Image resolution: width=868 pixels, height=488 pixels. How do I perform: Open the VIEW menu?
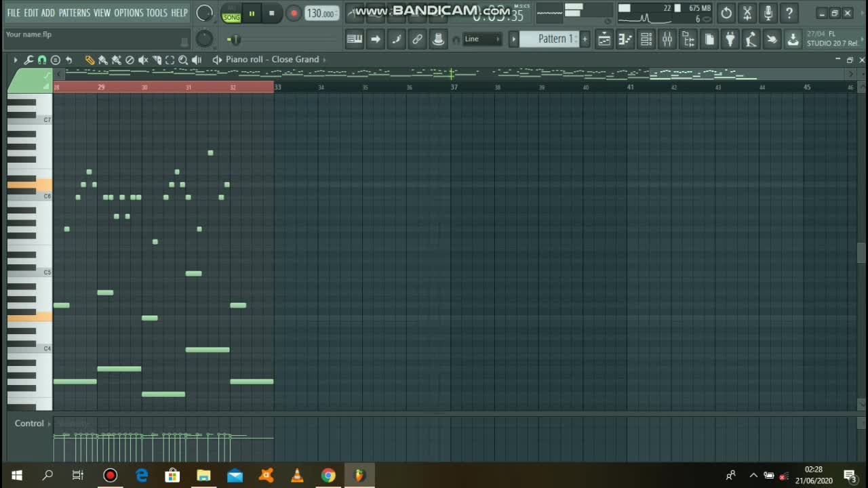(x=102, y=13)
